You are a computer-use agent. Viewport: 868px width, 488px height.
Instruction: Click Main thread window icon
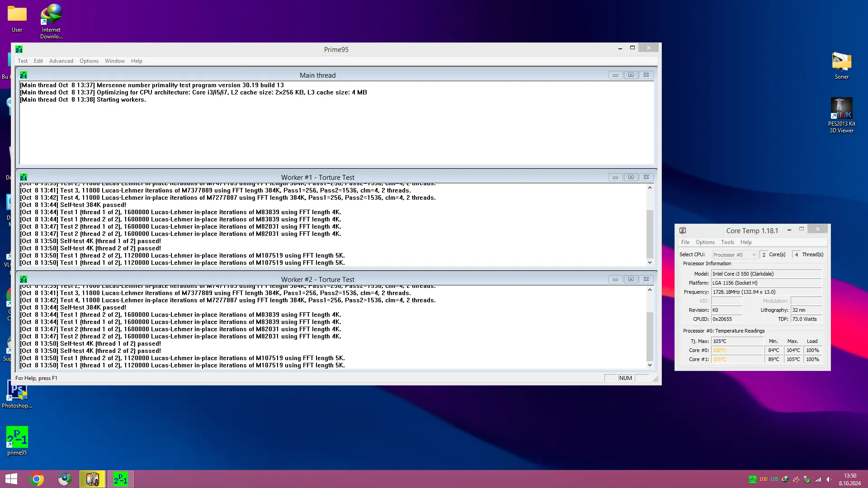tap(24, 75)
